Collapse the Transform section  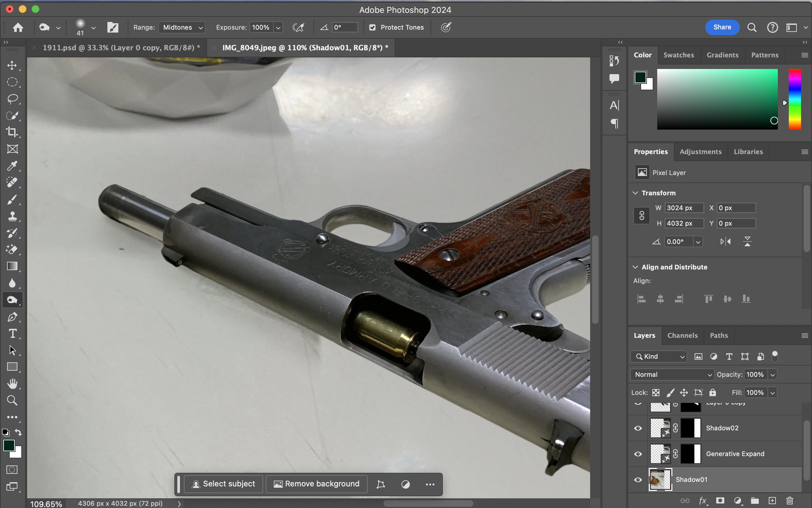point(635,193)
